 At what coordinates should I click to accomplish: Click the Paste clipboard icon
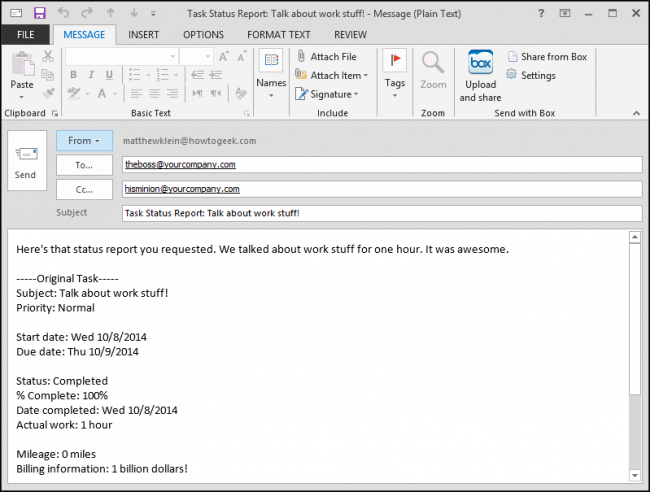[x=23, y=65]
